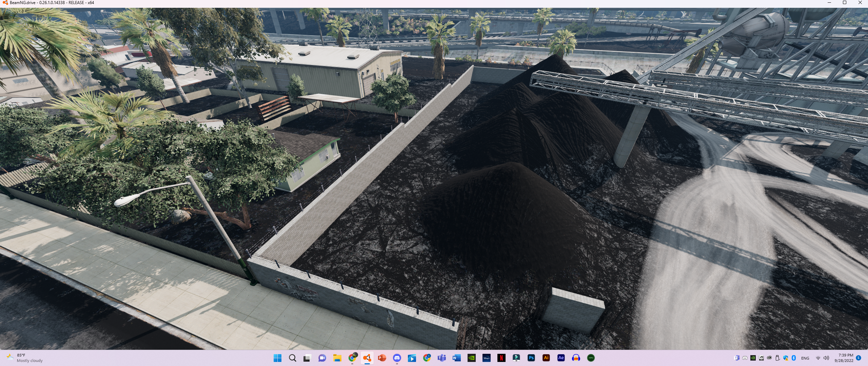Open the xemu emulator icon

pyautogui.click(x=591, y=358)
